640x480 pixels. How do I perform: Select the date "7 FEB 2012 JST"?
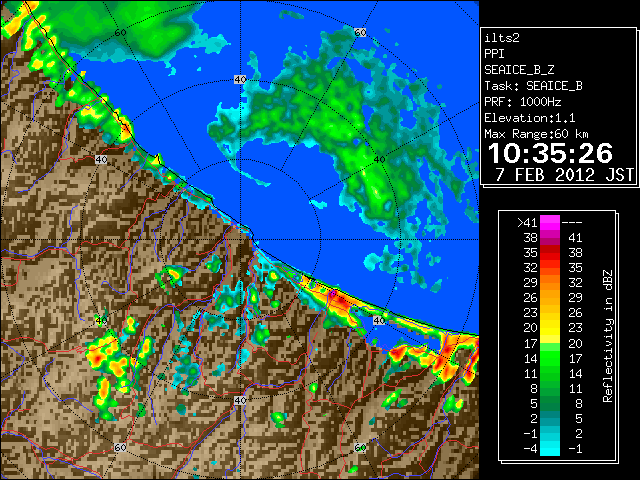(564, 174)
